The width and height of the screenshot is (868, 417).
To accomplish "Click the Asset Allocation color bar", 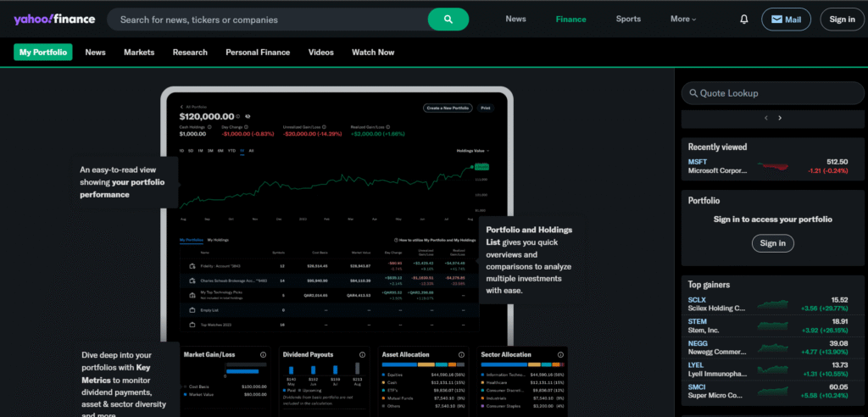I will (423, 364).
